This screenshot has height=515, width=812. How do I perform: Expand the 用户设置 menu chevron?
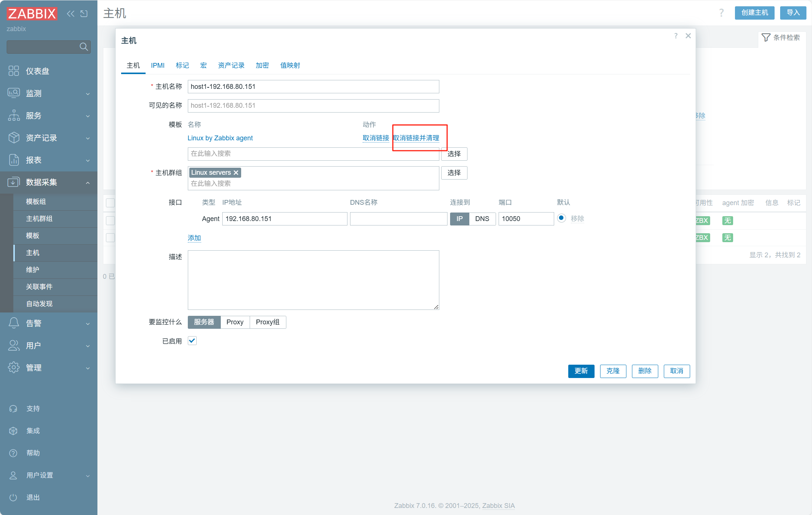88,476
